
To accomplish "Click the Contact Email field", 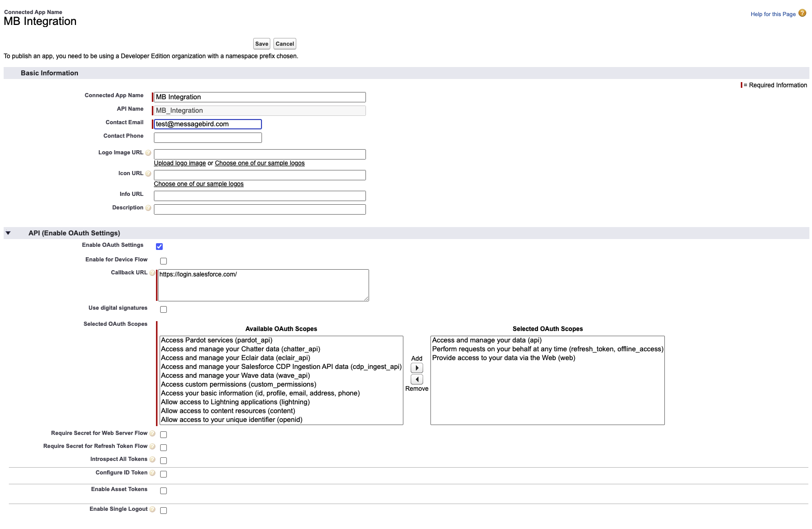I will tap(208, 124).
